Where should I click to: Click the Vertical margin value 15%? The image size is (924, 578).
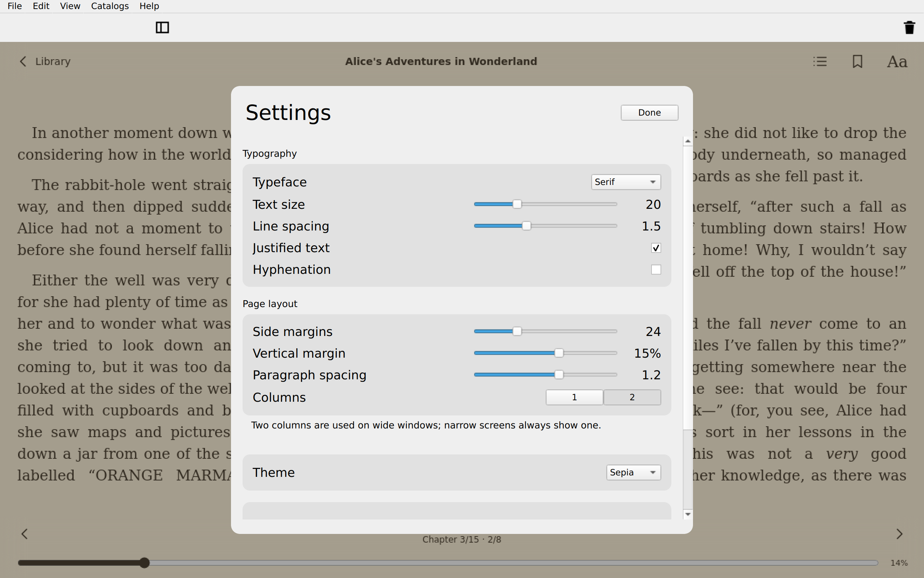point(647,353)
